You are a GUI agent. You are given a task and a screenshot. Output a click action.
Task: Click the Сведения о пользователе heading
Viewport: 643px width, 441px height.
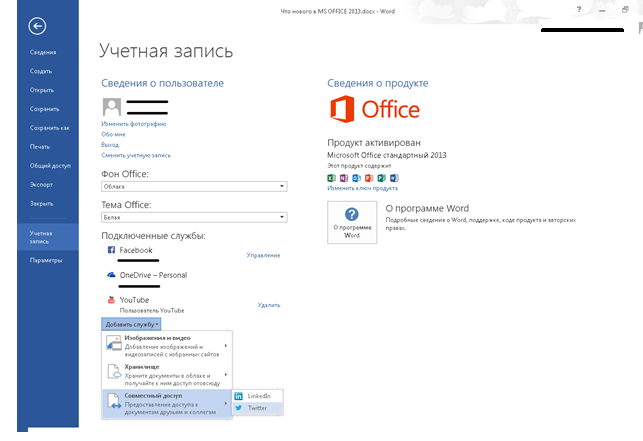click(162, 83)
